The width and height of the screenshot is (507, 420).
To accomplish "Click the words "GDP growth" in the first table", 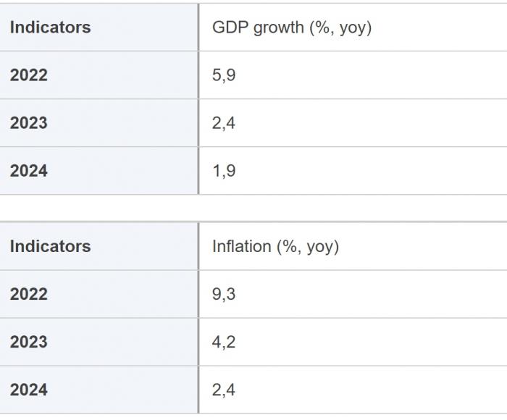I will 257,28.
